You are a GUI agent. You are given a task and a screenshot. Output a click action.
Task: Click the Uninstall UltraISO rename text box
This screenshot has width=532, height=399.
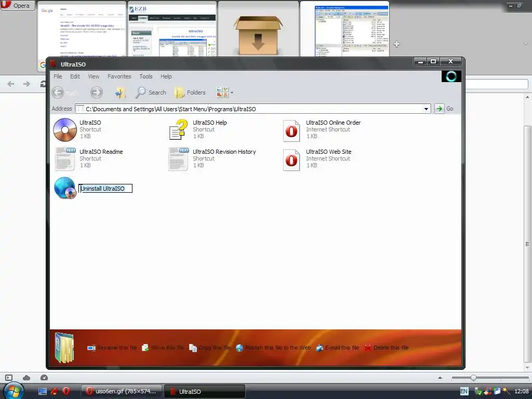[x=105, y=189]
